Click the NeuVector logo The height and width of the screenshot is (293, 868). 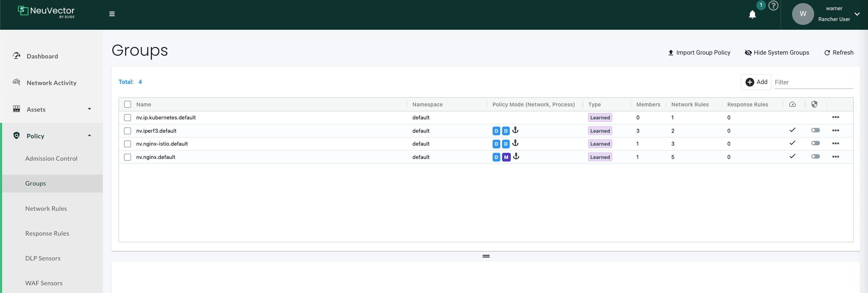pos(46,12)
